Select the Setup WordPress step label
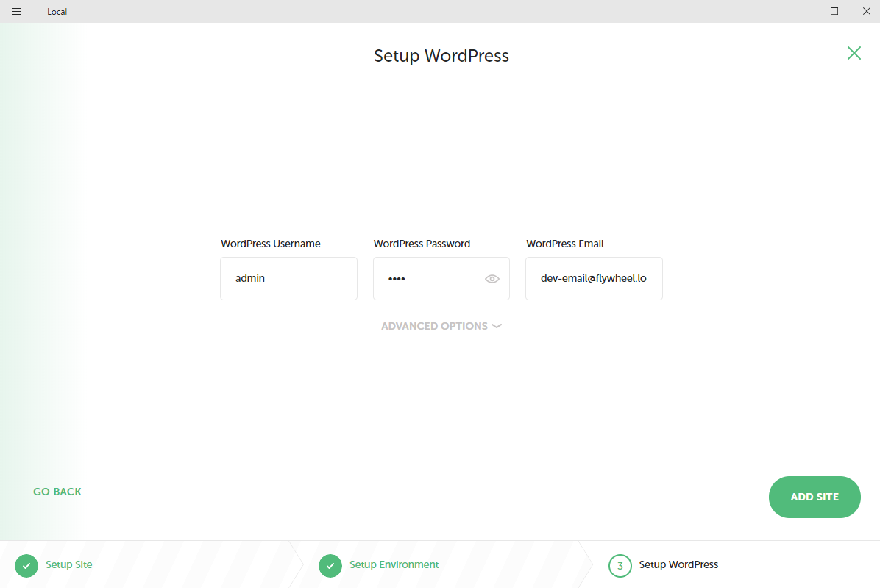The height and width of the screenshot is (588, 880). (x=678, y=565)
